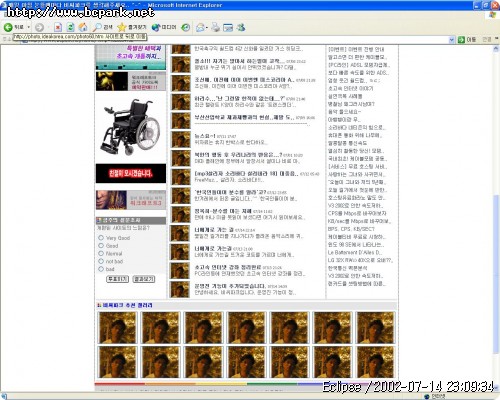The height and width of the screenshot is (400, 500).
Task: Click the Internet zone globe in the status bar
Action: [427, 396]
